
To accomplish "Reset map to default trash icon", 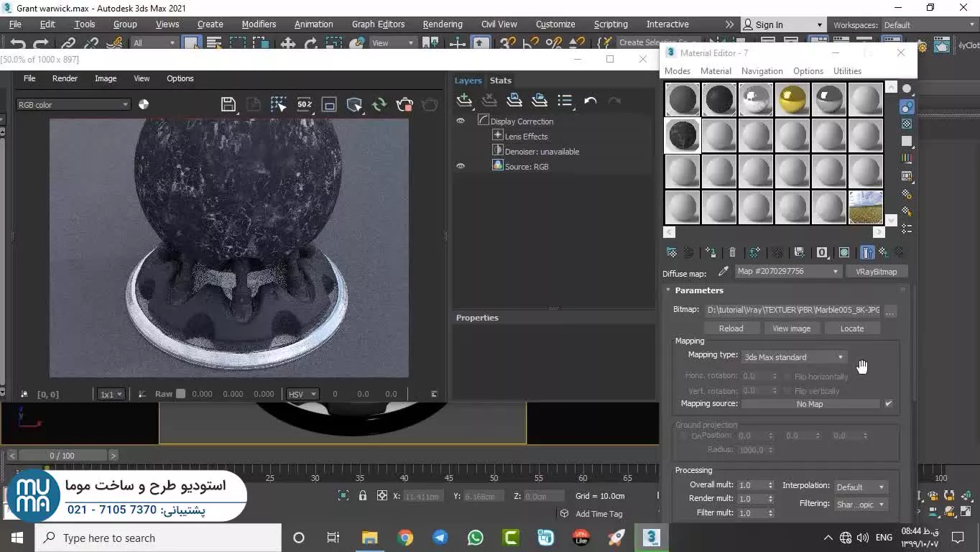I will tap(732, 252).
